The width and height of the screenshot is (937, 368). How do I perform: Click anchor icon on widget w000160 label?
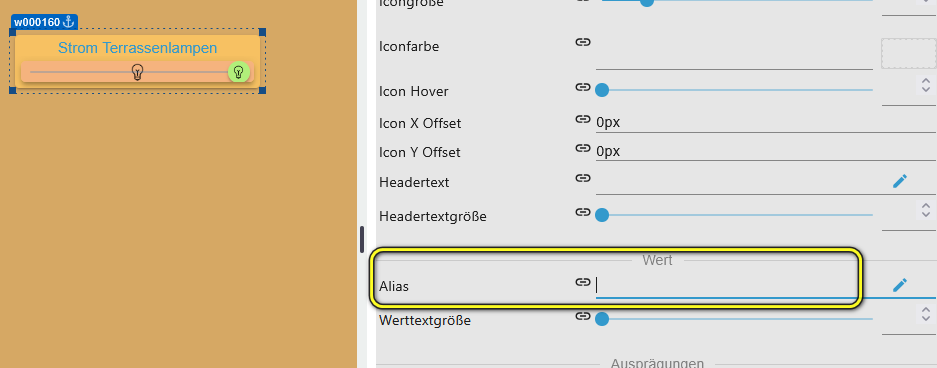point(68,22)
